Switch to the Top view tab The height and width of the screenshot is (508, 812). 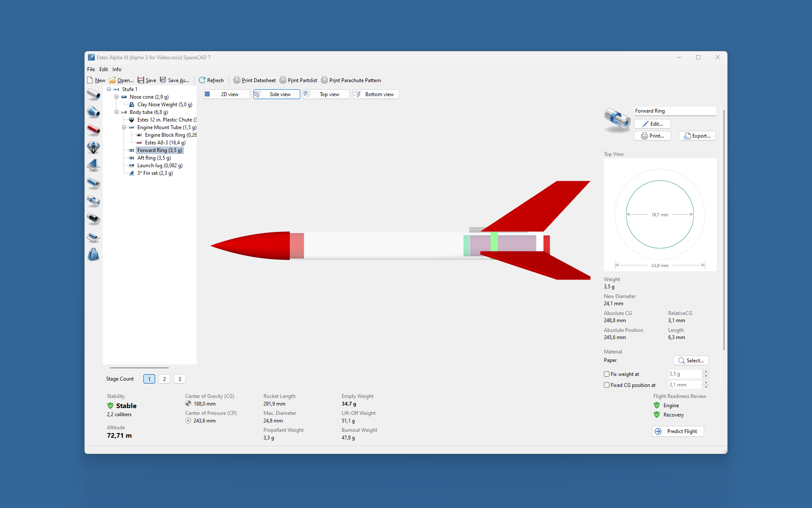coord(326,94)
